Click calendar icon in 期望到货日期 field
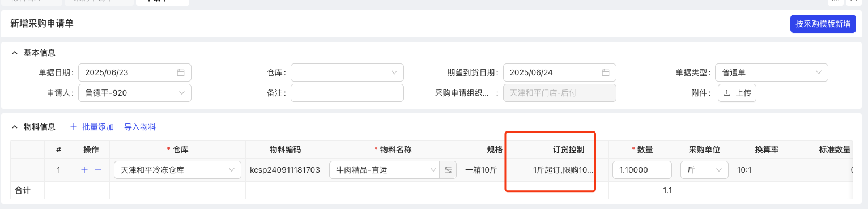The image size is (868, 209). [x=606, y=72]
